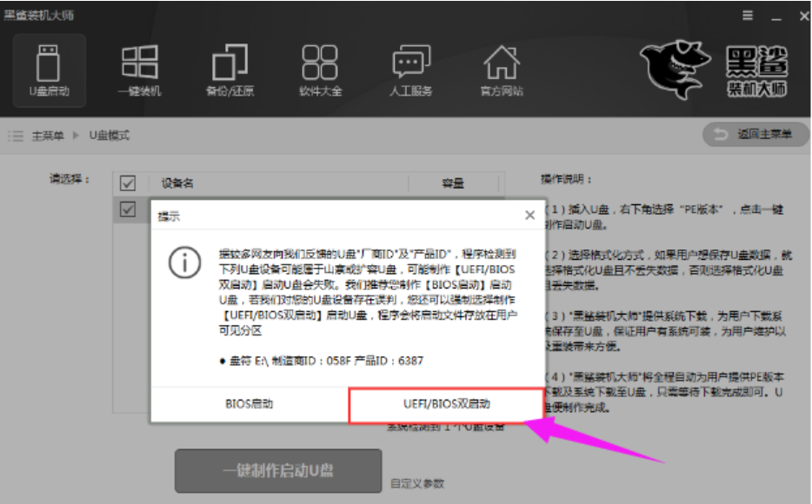
Task: Click the list icon beside 主菜单
Action: click(x=16, y=136)
